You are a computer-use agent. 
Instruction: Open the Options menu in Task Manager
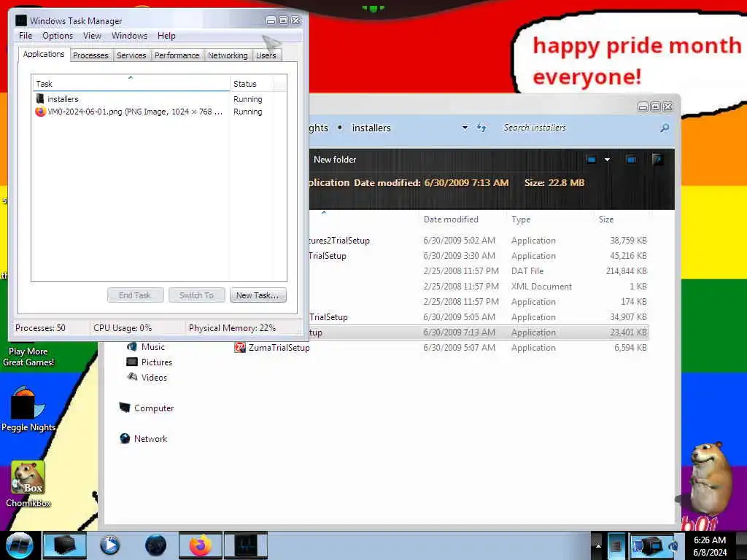tap(58, 36)
